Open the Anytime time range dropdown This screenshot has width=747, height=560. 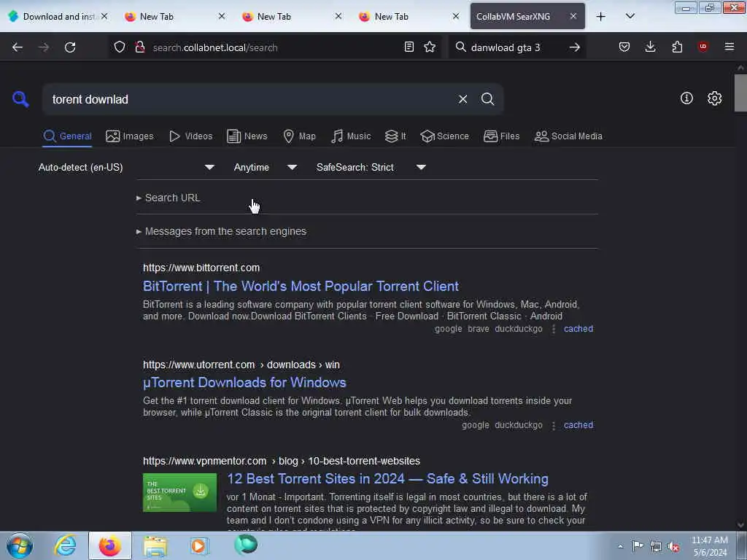(266, 167)
